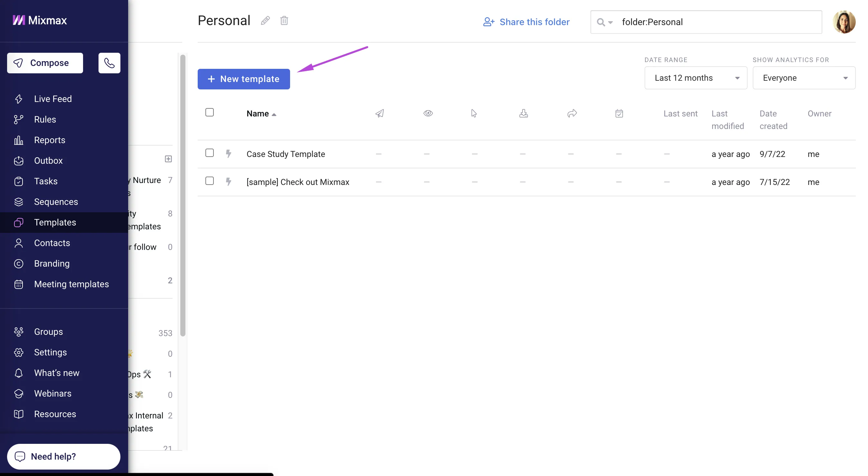Open [sample] Check out Mixmax template
This screenshot has height=476, width=868.
(298, 182)
